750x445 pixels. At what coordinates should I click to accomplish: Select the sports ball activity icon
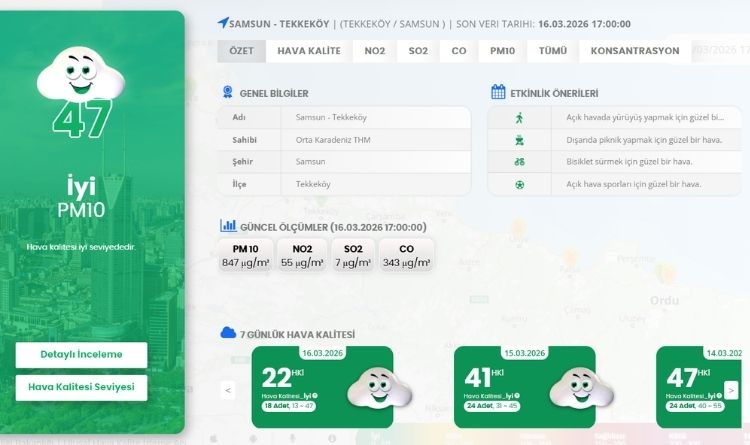tap(519, 185)
